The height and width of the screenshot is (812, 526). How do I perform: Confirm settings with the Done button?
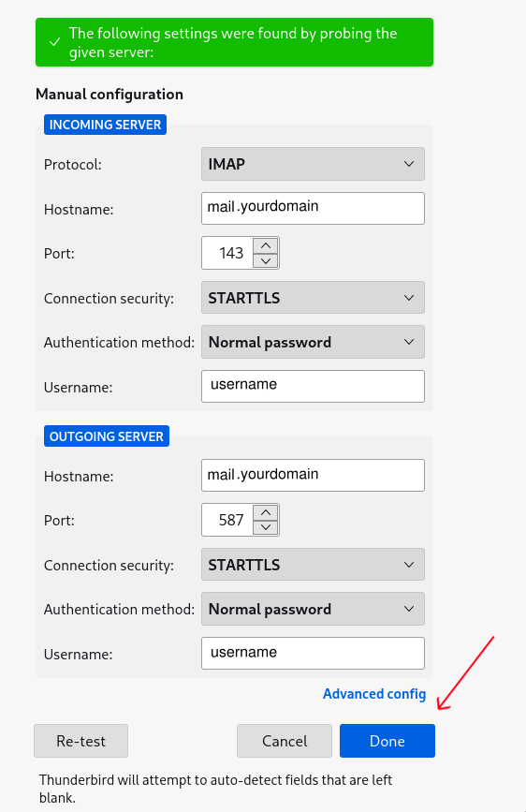387,741
